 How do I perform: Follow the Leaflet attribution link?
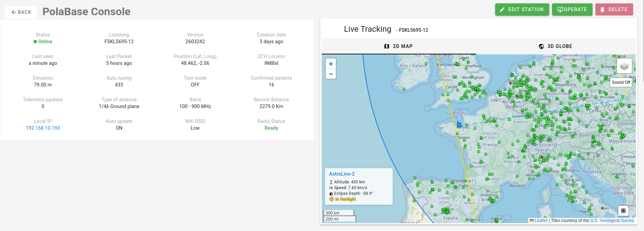pyautogui.click(x=541, y=221)
